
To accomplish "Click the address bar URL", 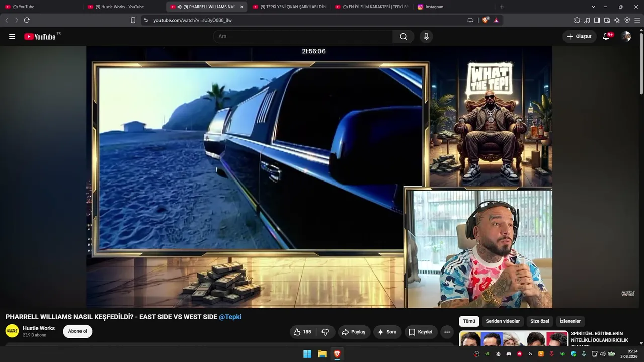I will (x=193, y=20).
